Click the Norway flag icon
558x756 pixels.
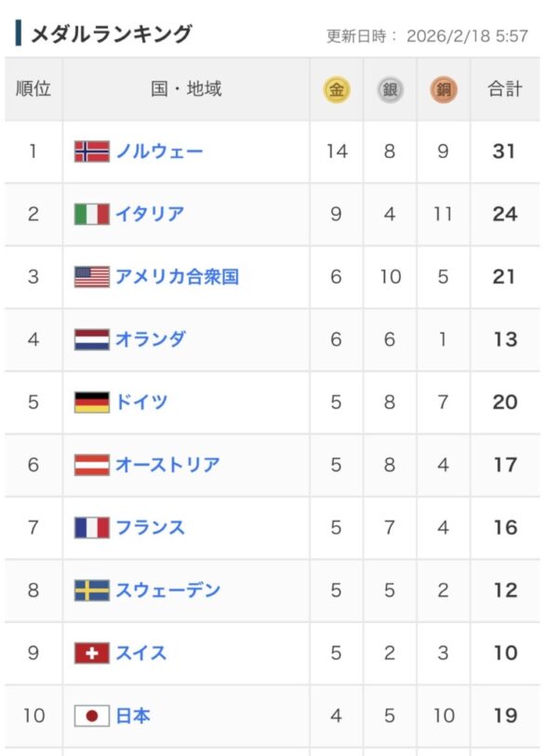tap(92, 152)
